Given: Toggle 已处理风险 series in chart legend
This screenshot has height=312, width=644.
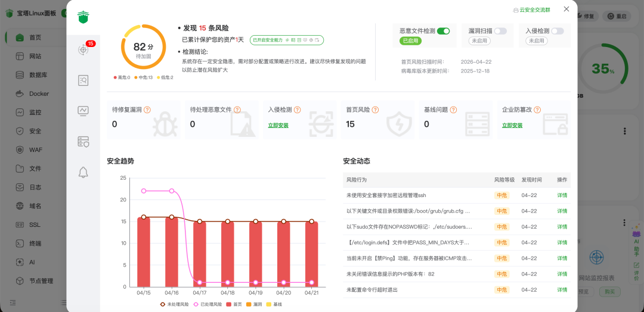Looking at the screenshot, I should point(207,304).
